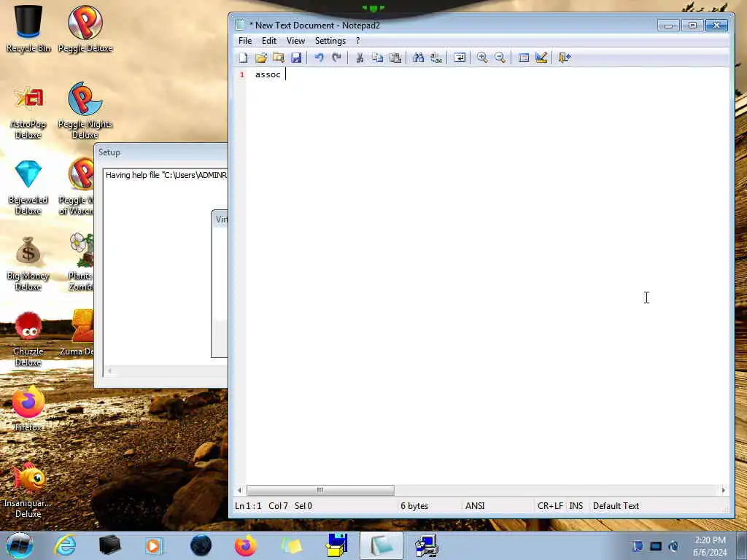Select the Bejeweled Deluxe desktop icon
The width and height of the screenshot is (747, 560).
coord(28,187)
